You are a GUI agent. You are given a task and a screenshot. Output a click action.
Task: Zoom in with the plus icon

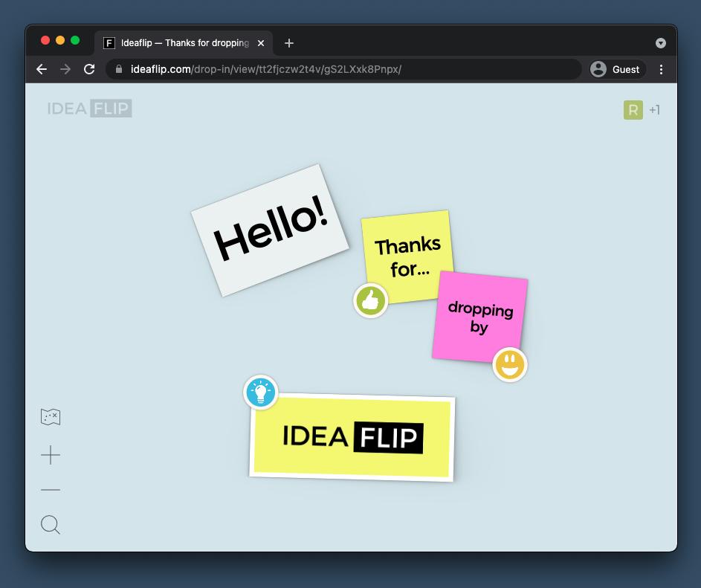[x=51, y=455]
